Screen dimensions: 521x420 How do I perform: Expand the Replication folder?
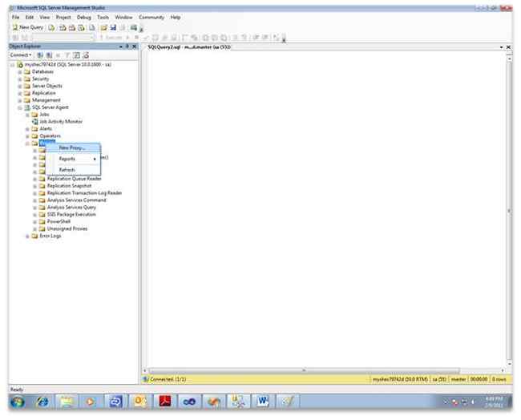(x=20, y=93)
